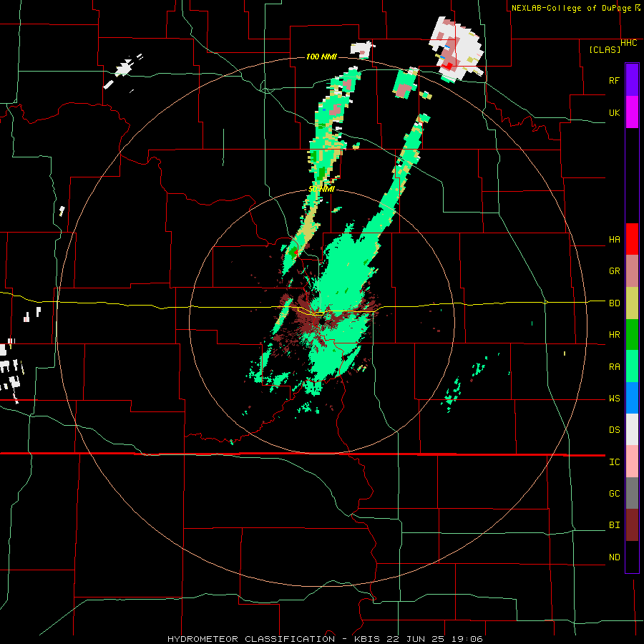The width and height of the screenshot is (644, 644).
Task: Click the GR legend label
Action: [615, 271]
